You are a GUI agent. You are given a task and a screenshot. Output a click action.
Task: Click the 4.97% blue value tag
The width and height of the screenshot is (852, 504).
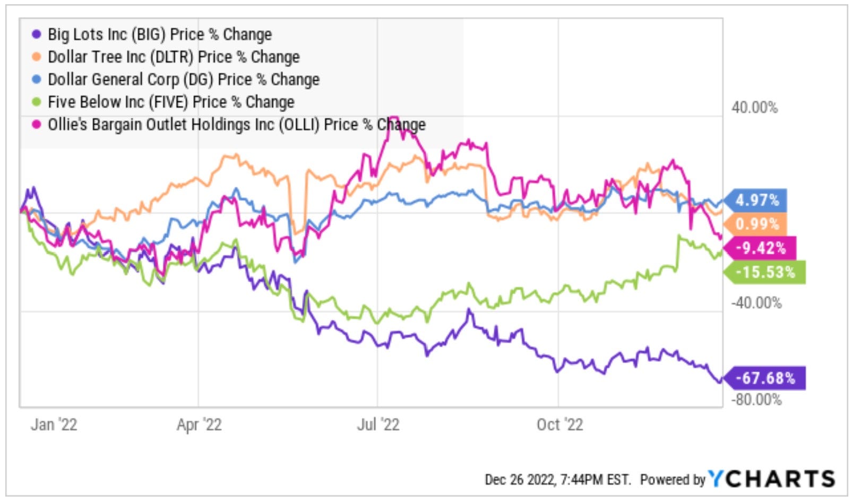pyautogui.click(x=755, y=201)
